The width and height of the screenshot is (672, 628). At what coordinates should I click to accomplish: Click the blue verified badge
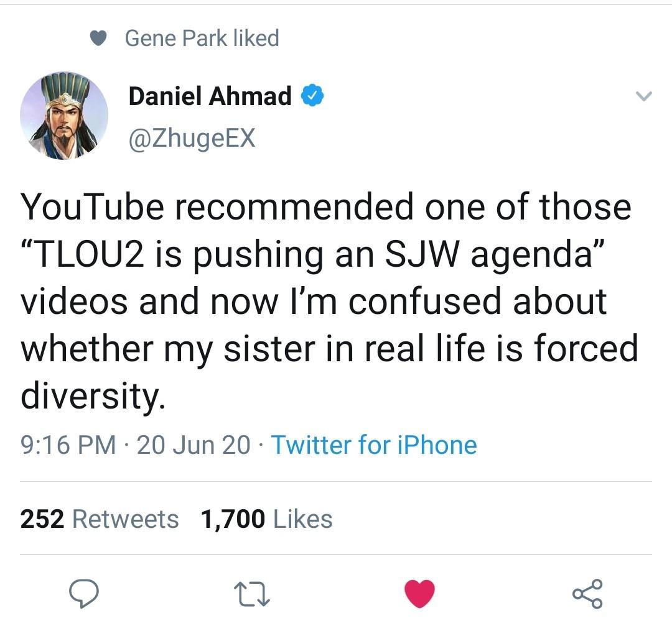[311, 96]
